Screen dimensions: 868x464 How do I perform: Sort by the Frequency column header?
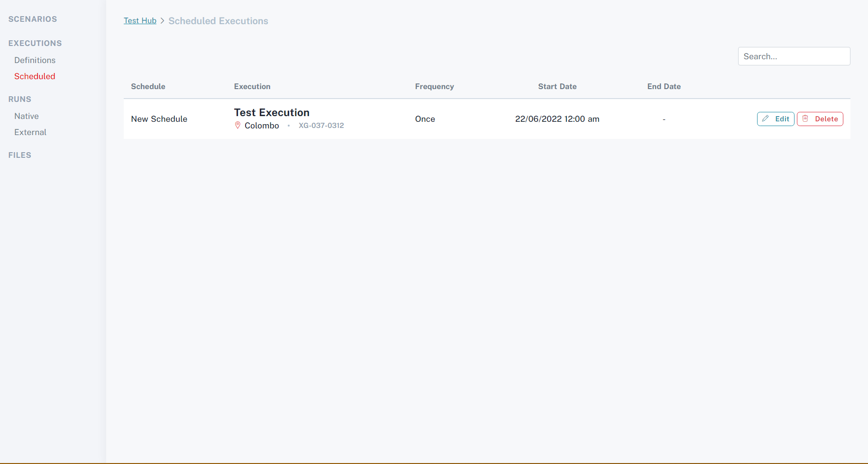click(434, 86)
